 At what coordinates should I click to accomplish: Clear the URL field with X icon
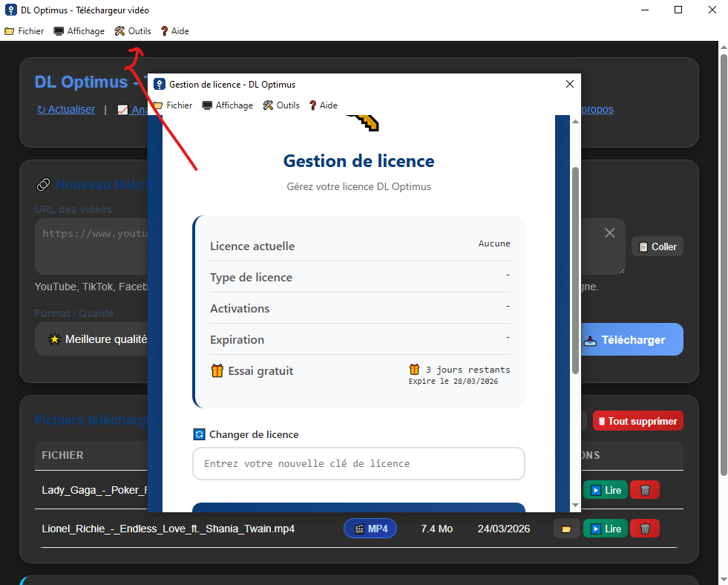pos(609,233)
